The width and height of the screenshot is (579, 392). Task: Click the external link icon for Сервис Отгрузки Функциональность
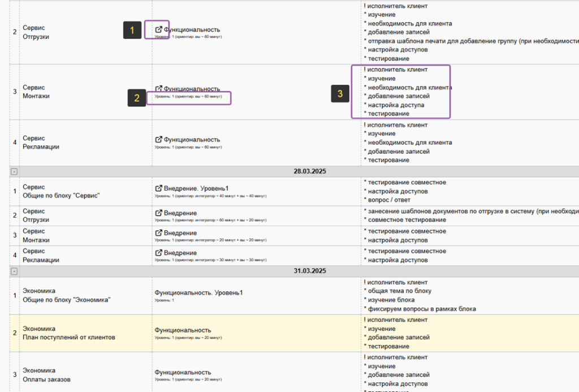[159, 29]
